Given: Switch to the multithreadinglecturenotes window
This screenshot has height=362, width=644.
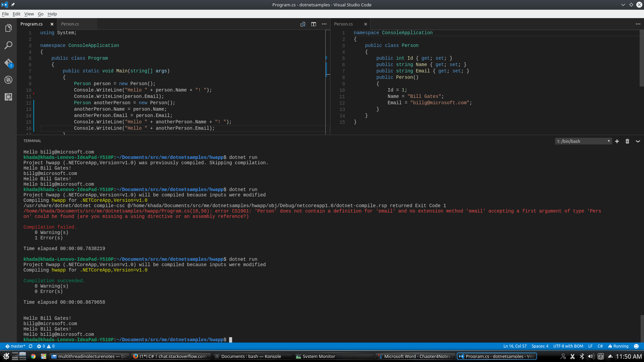Looking at the screenshot, I should pos(89,356).
